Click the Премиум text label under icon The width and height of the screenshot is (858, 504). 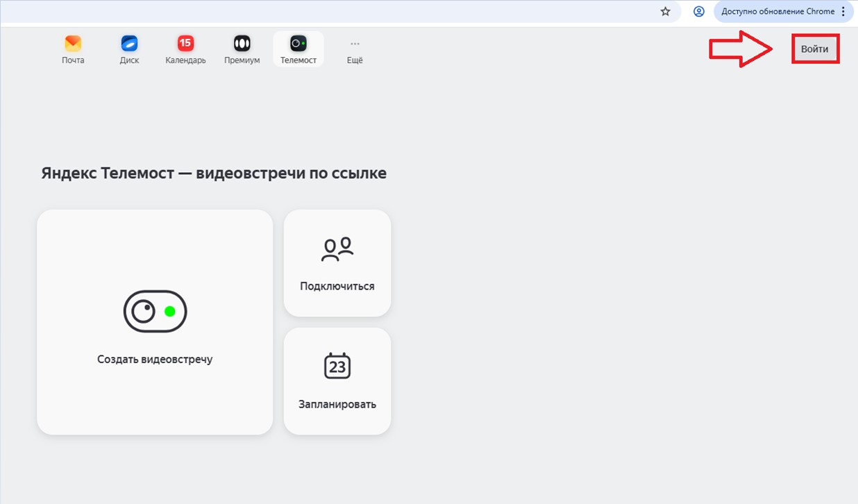[x=242, y=60]
